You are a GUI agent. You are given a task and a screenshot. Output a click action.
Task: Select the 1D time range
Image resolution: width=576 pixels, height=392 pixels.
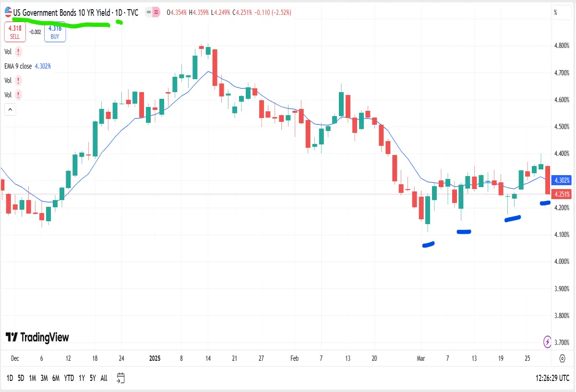click(x=10, y=378)
